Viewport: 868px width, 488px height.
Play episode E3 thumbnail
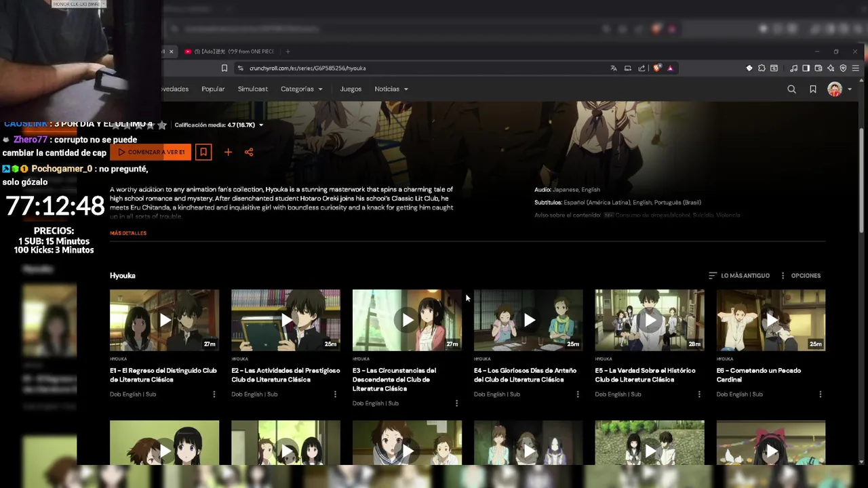tap(407, 320)
